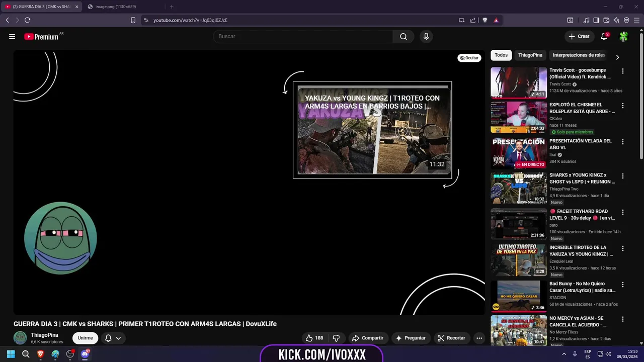Focus the Buscar search field
The width and height of the screenshot is (644, 362).
(x=303, y=36)
